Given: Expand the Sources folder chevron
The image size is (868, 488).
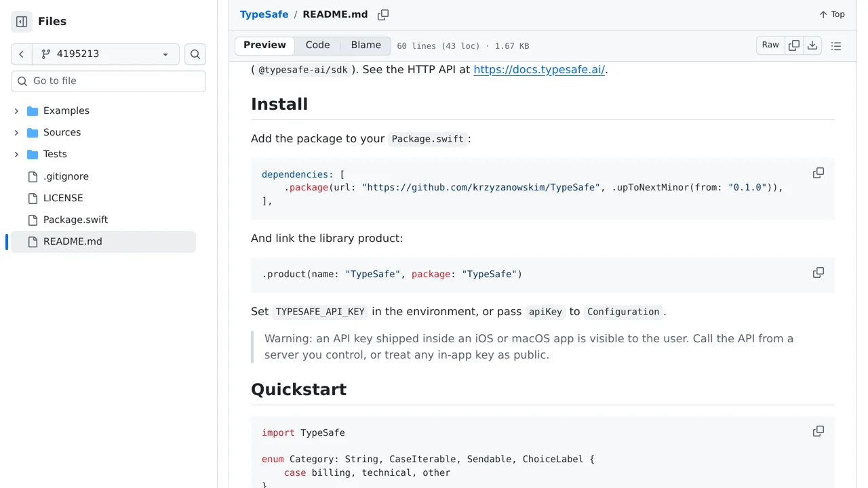Looking at the screenshot, I should click(x=16, y=132).
